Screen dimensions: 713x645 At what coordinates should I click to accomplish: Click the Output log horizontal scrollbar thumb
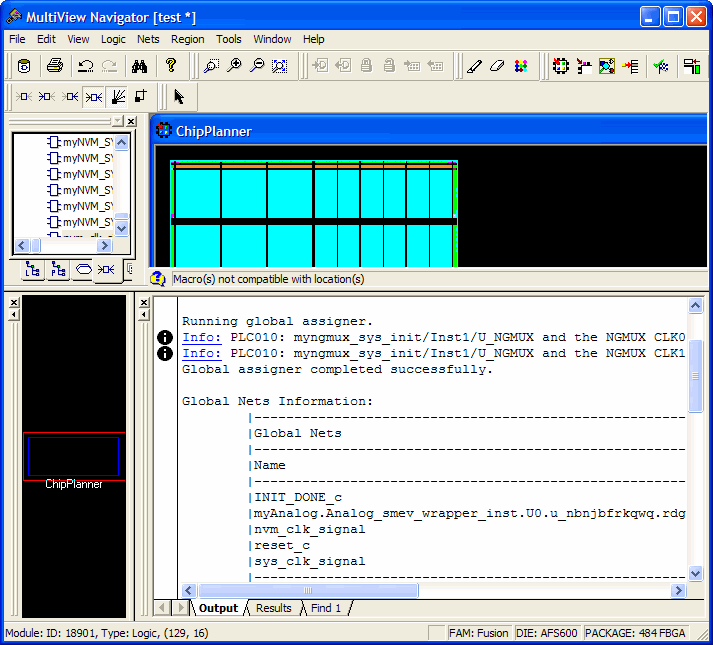[x=308, y=590]
